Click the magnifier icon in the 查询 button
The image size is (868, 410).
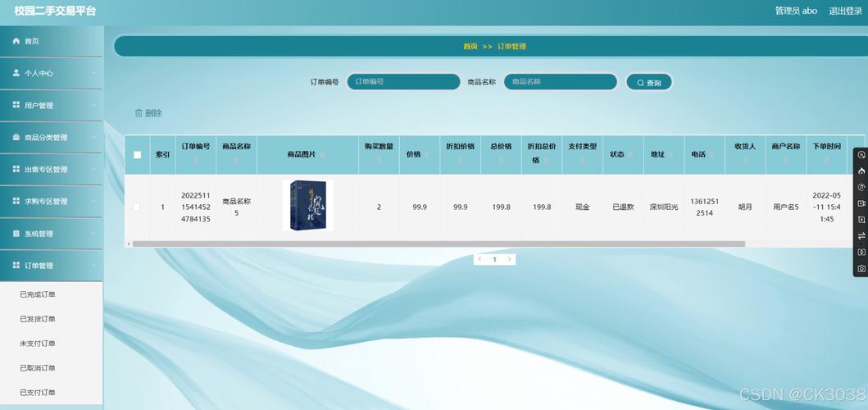tap(640, 83)
